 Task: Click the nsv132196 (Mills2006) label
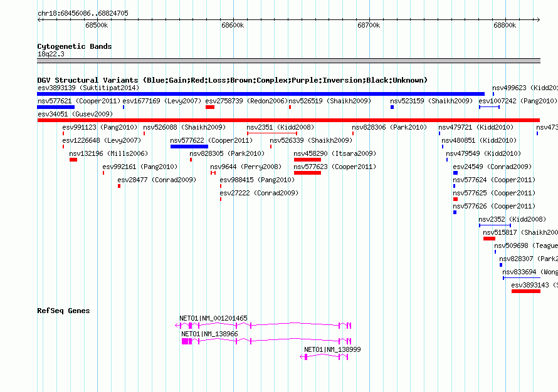tap(108, 153)
